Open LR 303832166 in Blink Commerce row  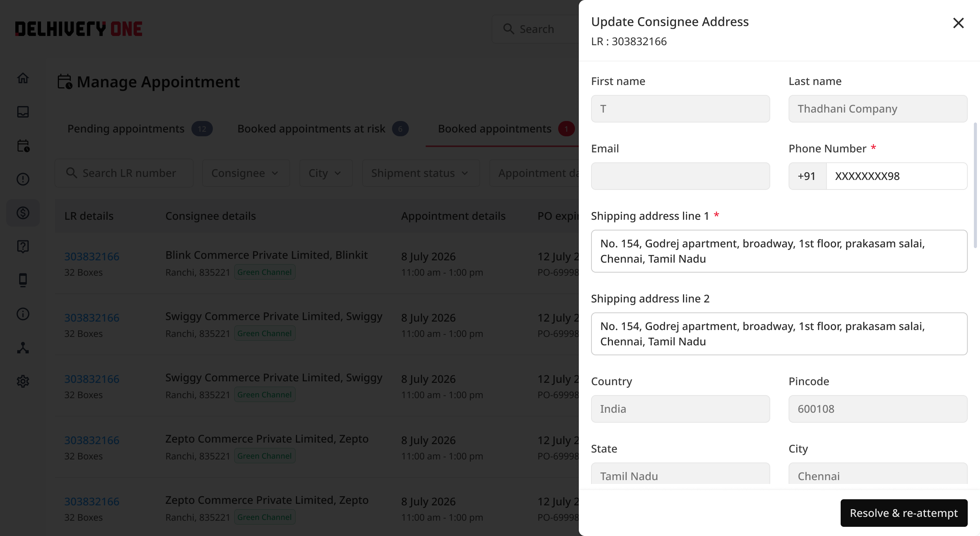click(x=92, y=257)
